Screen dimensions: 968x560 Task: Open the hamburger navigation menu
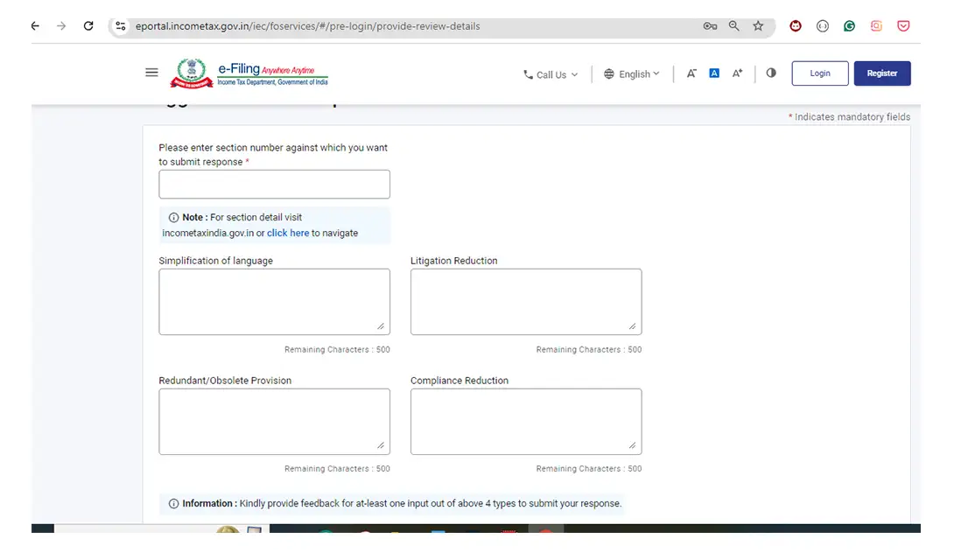[151, 73]
